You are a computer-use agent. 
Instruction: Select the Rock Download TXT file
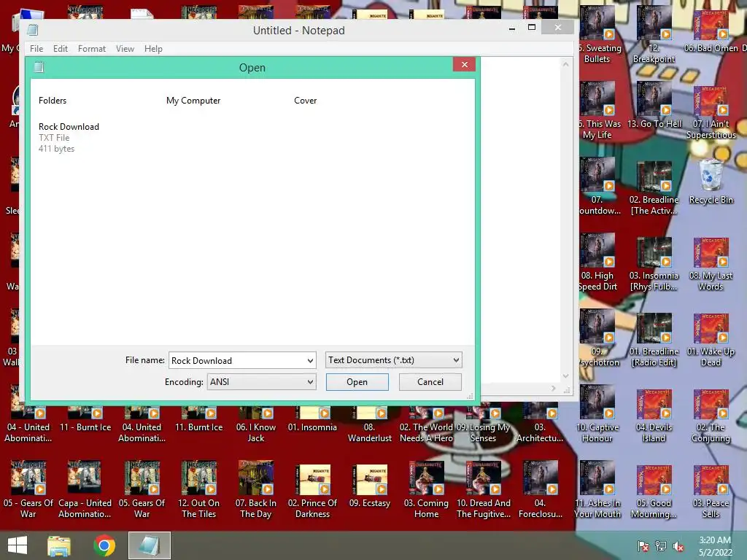point(69,137)
